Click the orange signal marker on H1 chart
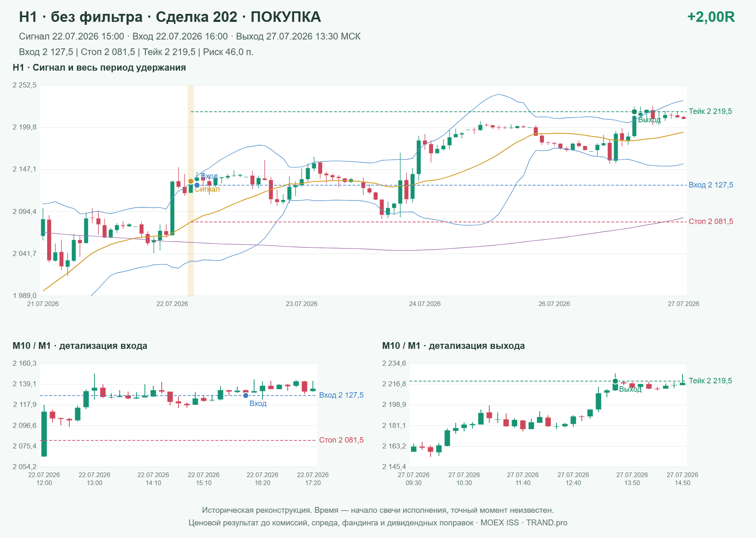756x538 pixels. 191,181
